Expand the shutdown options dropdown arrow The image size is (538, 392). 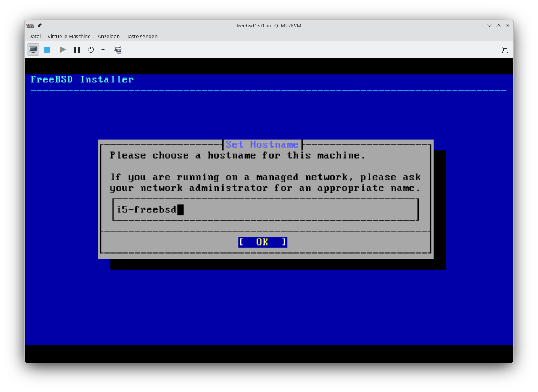pos(103,50)
